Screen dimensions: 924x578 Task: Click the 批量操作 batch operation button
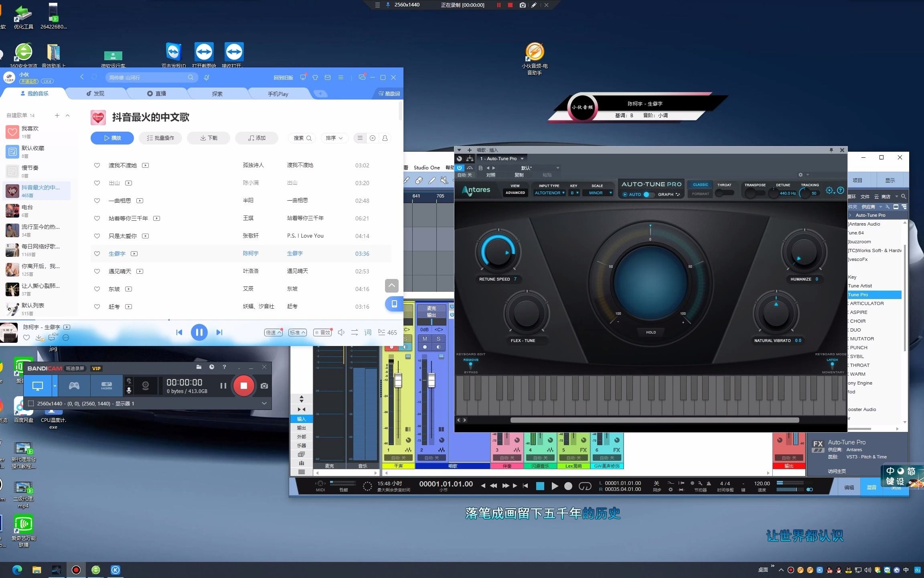point(160,138)
